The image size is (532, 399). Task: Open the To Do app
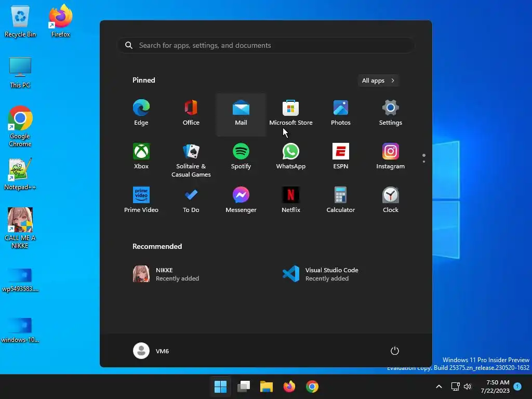191,200
